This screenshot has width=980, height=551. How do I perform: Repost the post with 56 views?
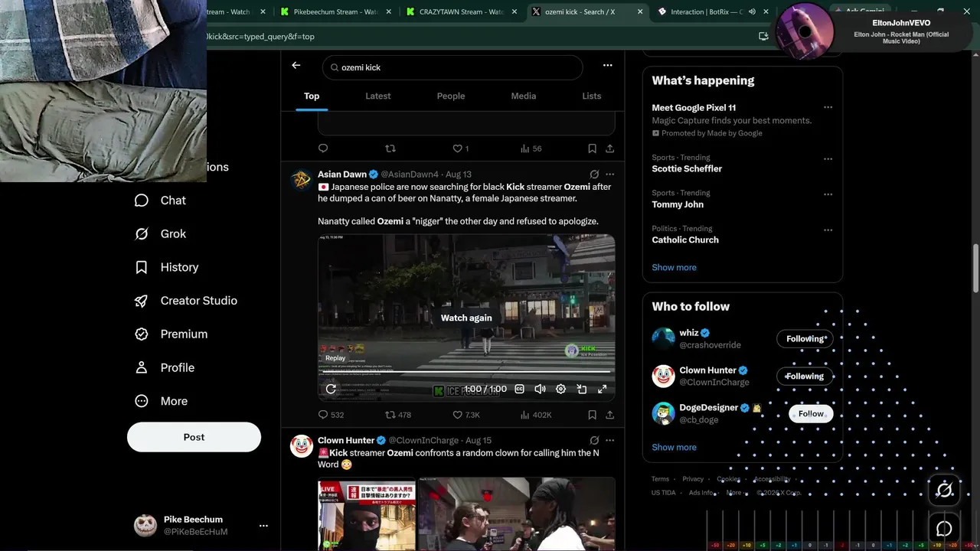click(390, 148)
